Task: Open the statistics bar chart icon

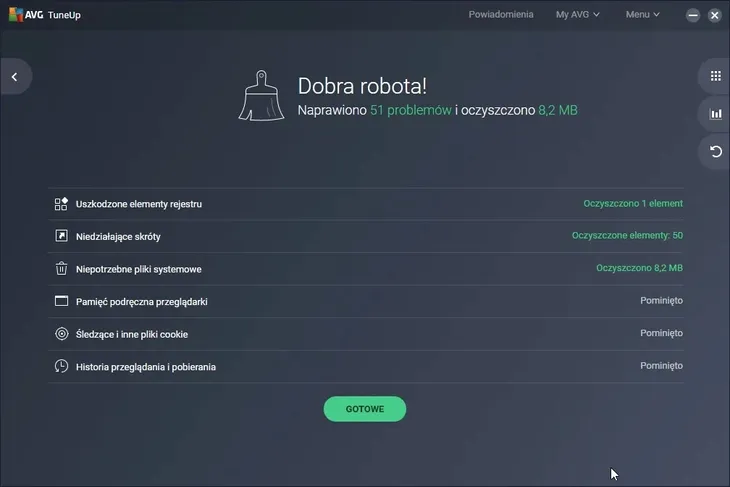Action: (716, 114)
